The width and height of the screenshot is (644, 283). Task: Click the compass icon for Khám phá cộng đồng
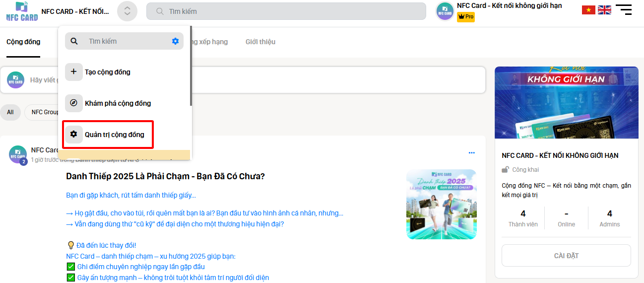74,103
